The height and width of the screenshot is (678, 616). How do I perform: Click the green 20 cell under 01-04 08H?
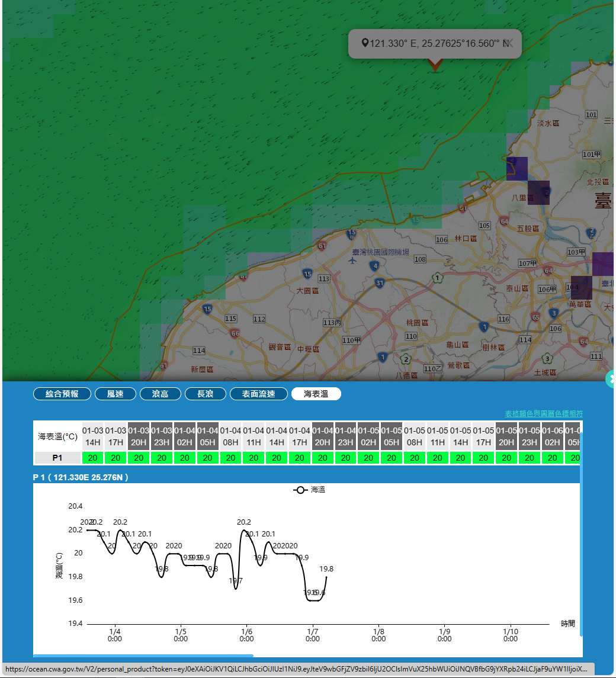pos(231,458)
